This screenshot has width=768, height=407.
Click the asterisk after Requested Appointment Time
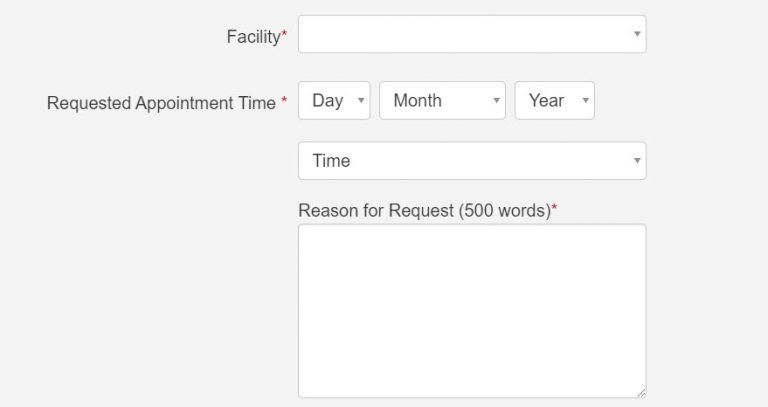(x=284, y=101)
